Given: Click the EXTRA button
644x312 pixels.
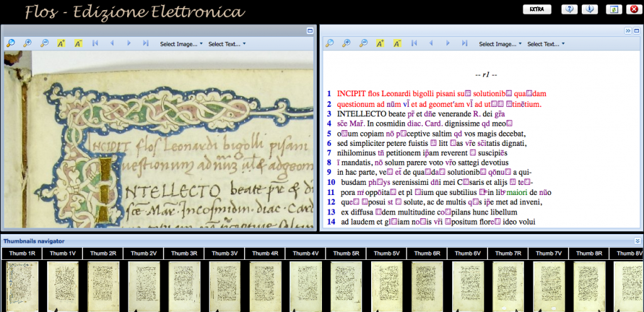Looking at the screenshot, I should 537,9.
